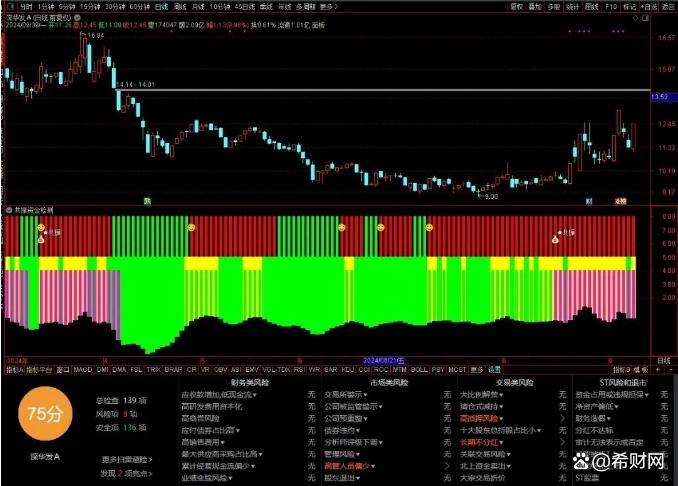The image size is (678, 486).
Task: Open F10 company info
Action: [x=611, y=7]
